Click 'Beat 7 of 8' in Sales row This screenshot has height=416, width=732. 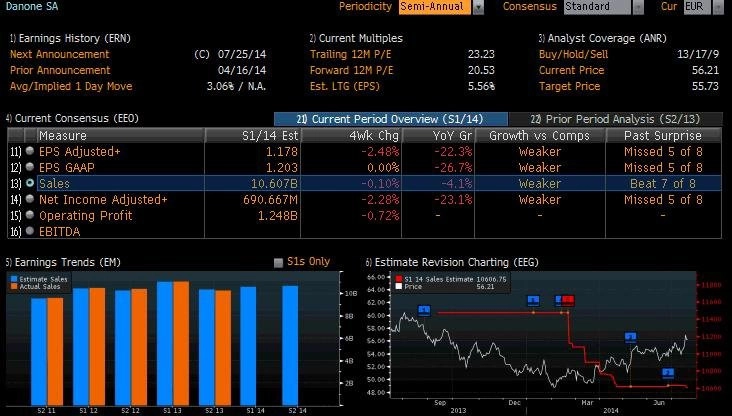[x=663, y=183]
